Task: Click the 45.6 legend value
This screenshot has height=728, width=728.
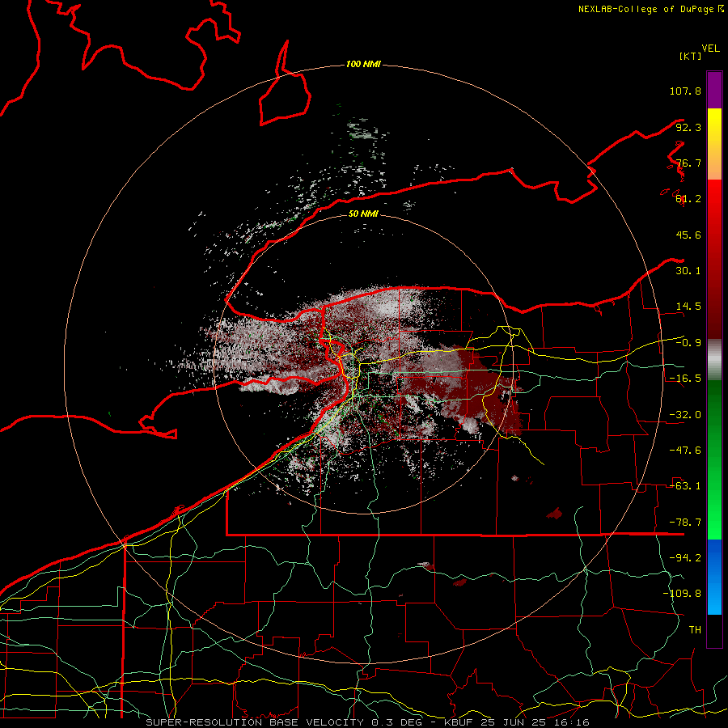Action: pos(688,235)
